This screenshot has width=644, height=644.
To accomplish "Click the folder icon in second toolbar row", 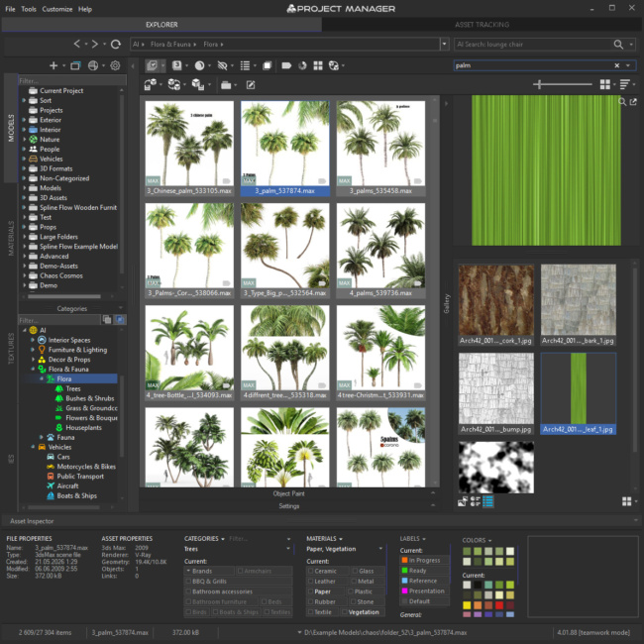I will (226, 85).
